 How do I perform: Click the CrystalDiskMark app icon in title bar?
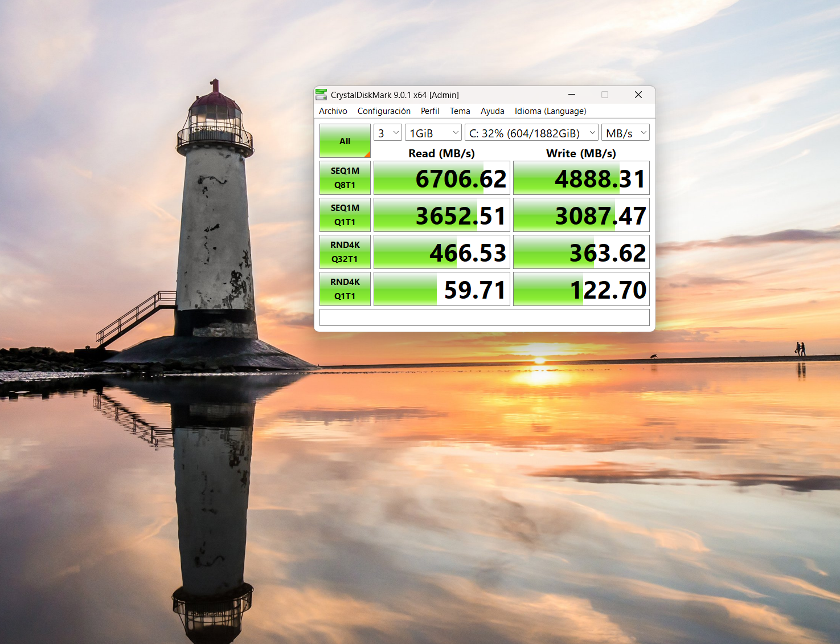(321, 95)
